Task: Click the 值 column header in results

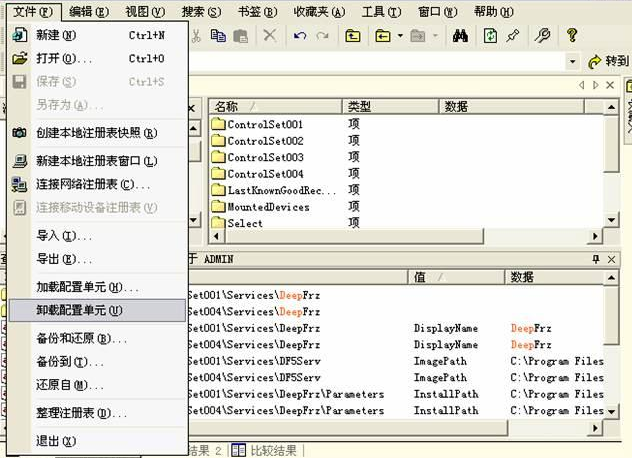Action: coord(456,277)
